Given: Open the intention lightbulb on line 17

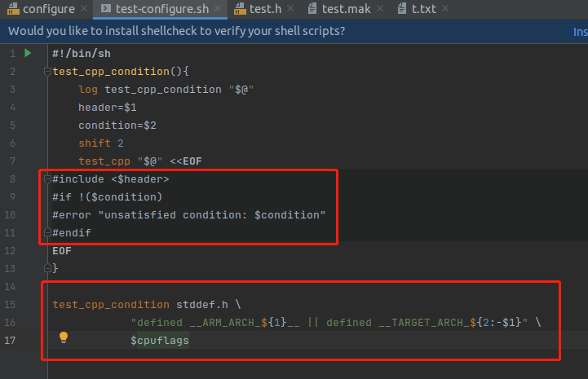Looking at the screenshot, I should pyautogui.click(x=64, y=337).
